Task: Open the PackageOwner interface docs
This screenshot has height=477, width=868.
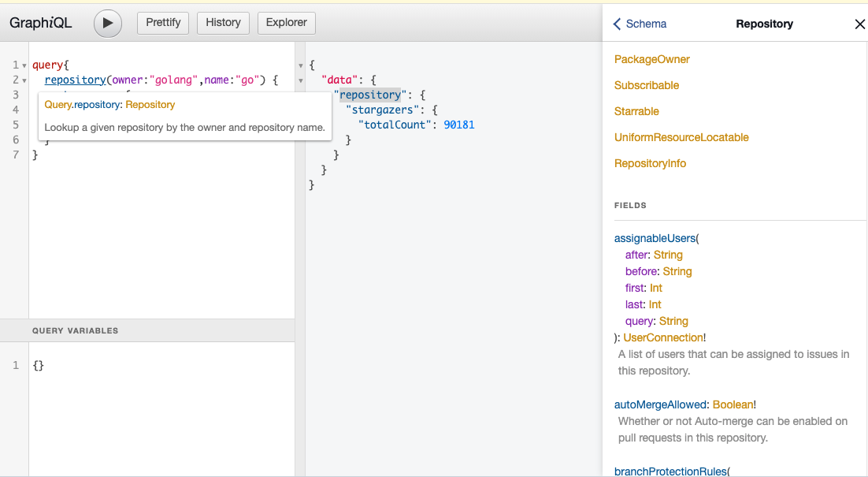Action: pos(651,59)
